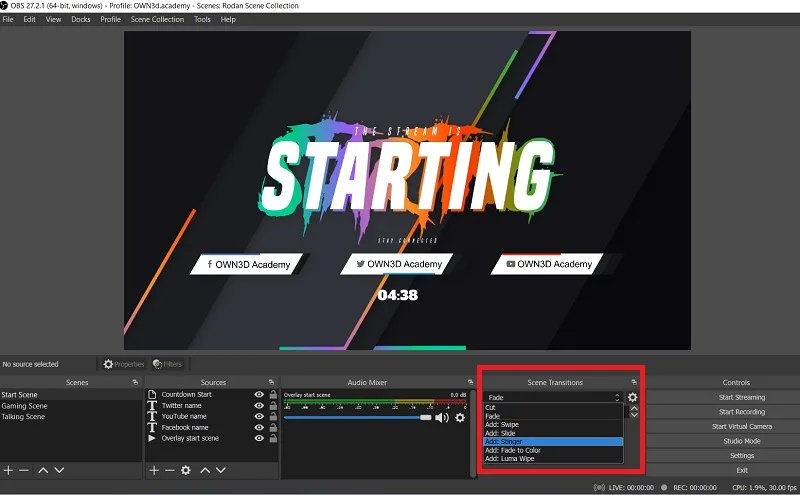The image size is (800, 495).
Task: Open the Docks menu
Action: [x=81, y=19]
